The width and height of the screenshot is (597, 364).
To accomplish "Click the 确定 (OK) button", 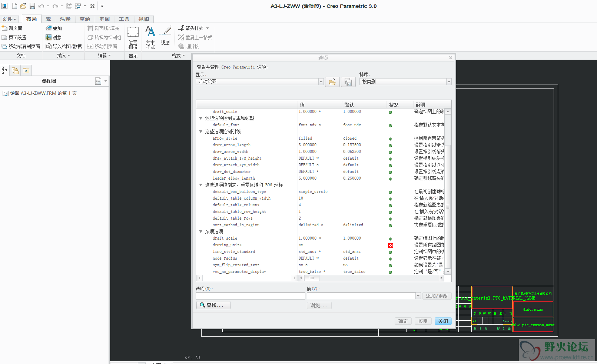I will [403, 321].
